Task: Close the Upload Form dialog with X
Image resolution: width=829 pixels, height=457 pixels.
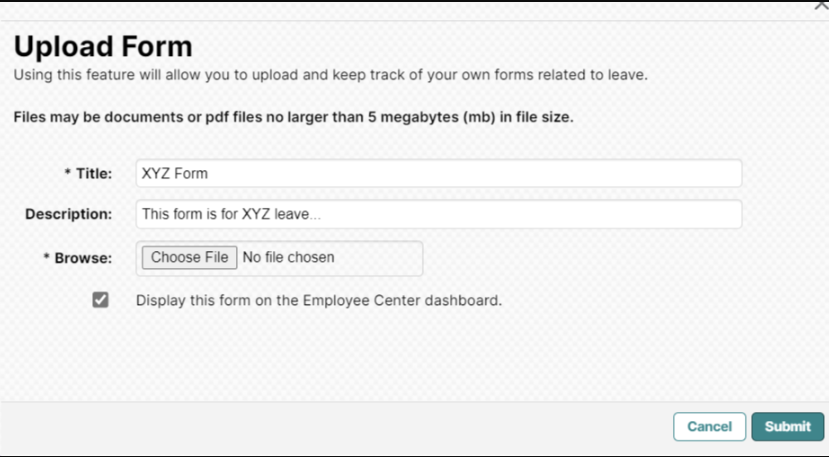Action: click(x=821, y=5)
